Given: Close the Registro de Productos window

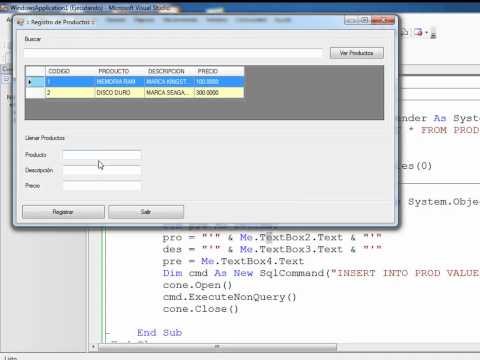Looking at the screenshot, I should tap(383, 20).
